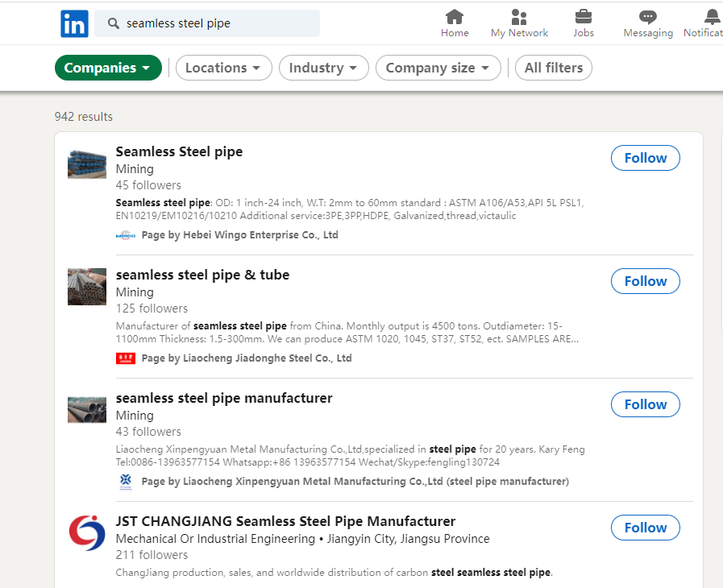Open Page by Liaocheng Xinpengyuan Metal Manufacturing link
The height and width of the screenshot is (588, 723).
point(355,482)
